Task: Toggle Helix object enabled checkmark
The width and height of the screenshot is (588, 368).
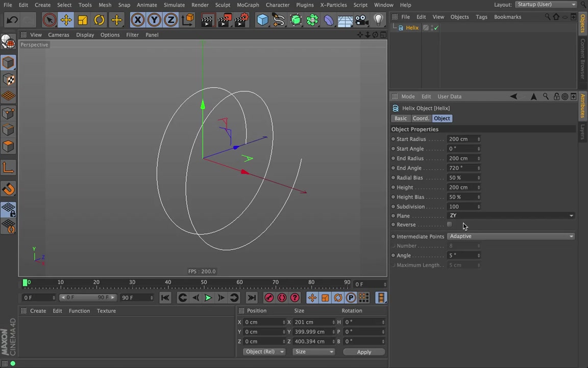Action: click(436, 28)
